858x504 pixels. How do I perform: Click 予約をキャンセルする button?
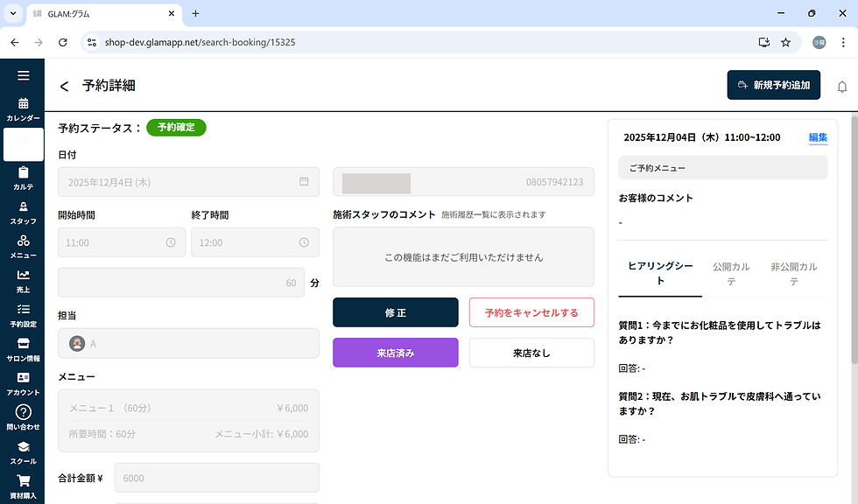coord(531,312)
